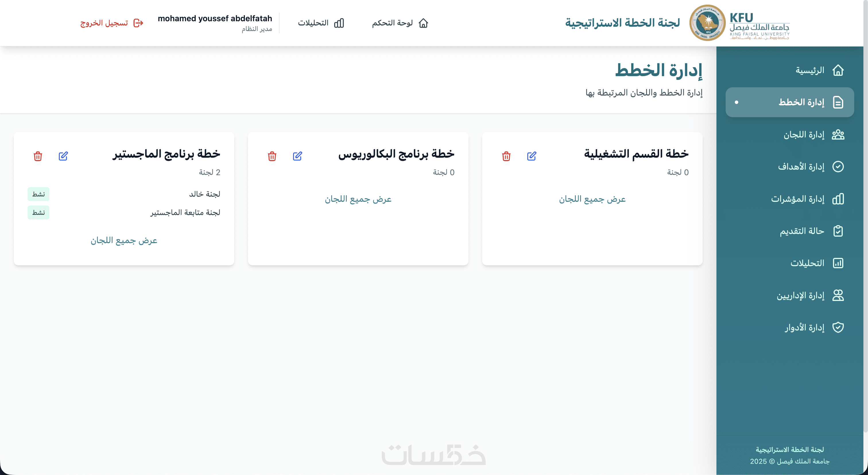Screen dimensions: 868x475
Task: Open الرئيسية in the sidebar
Action: point(810,70)
